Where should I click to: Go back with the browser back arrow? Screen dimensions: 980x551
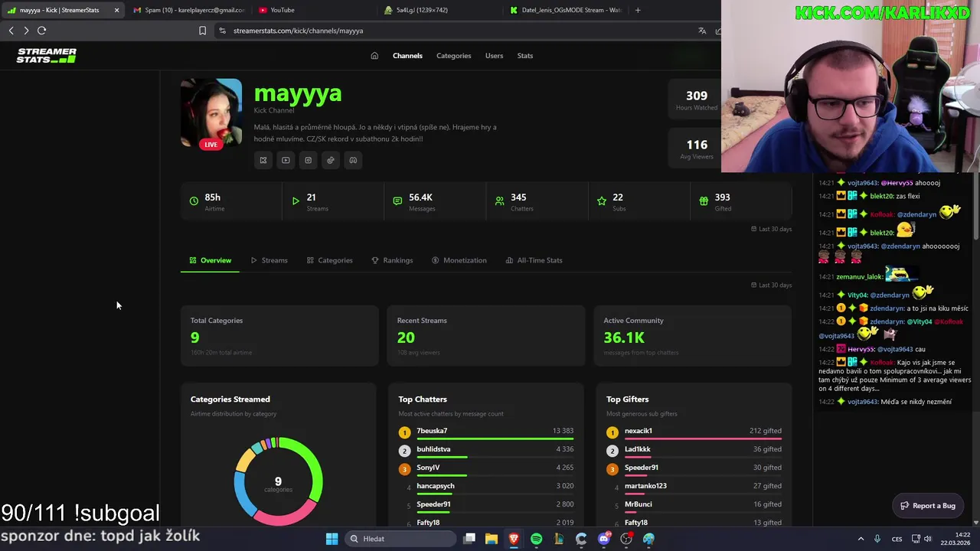[x=11, y=31]
